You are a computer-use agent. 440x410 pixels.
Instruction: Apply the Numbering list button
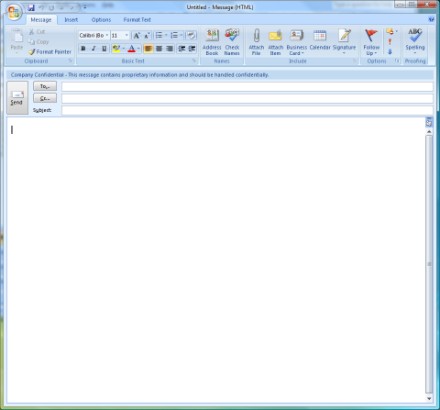click(x=174, y=35)
